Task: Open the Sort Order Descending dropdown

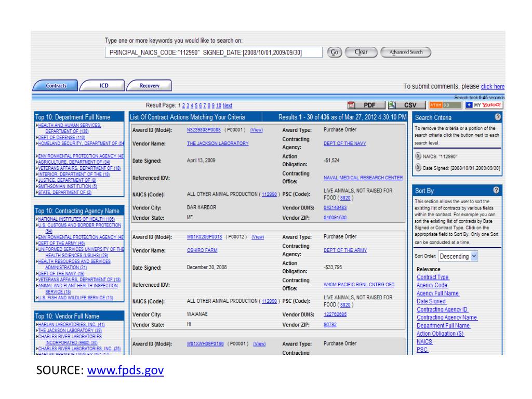Action: click(x=458, y=256)
